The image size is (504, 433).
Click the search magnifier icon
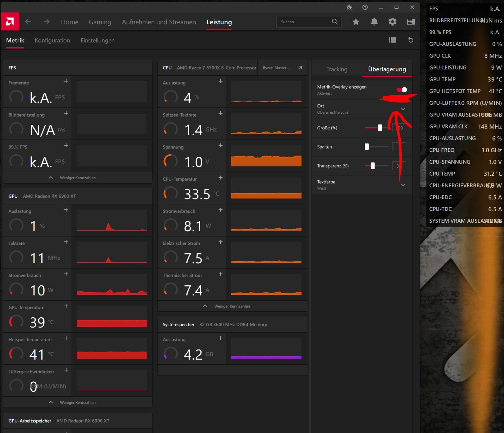pos(335,22)
